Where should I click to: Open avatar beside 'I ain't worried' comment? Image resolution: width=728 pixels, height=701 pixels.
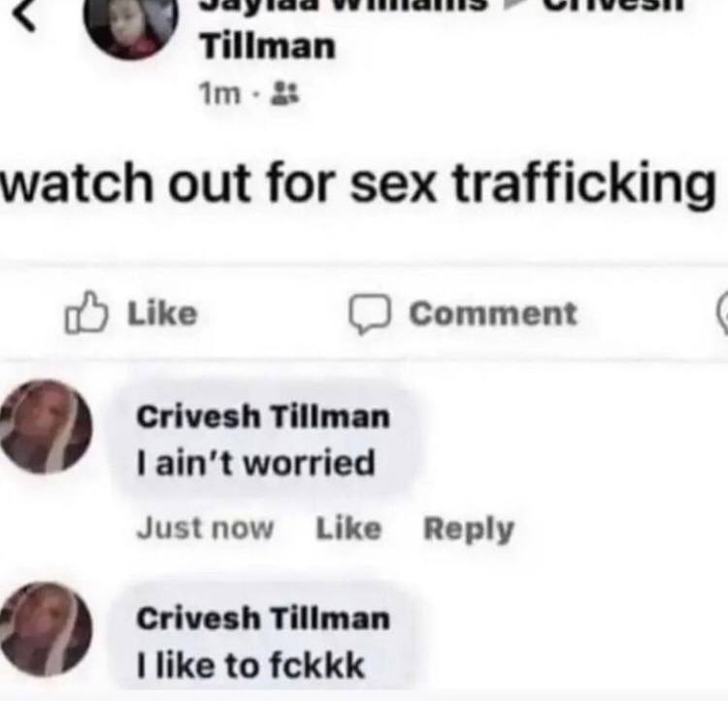46,426
